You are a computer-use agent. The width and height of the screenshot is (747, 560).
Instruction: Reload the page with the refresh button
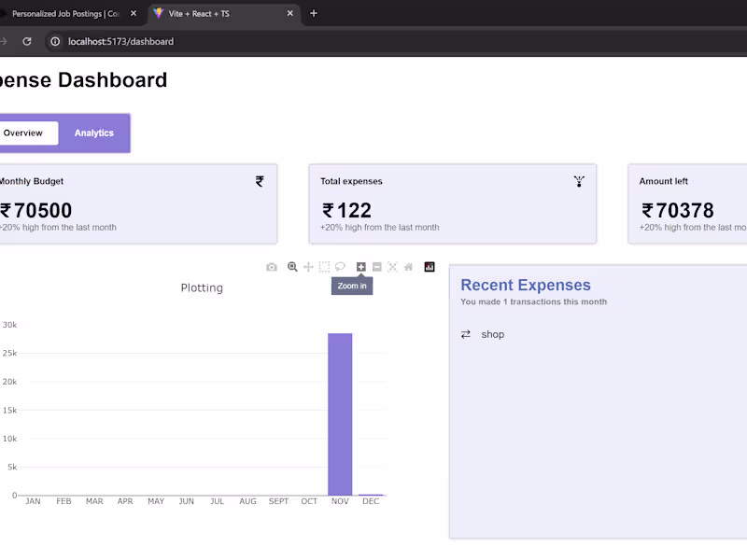pyautogui.click(x=26, y=41)
